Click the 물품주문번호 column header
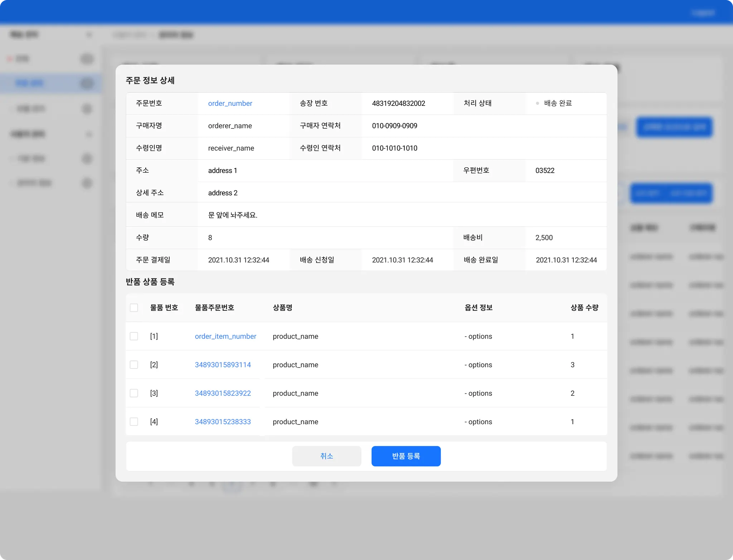This screenshot has width=733, height=560. point(214,308)
